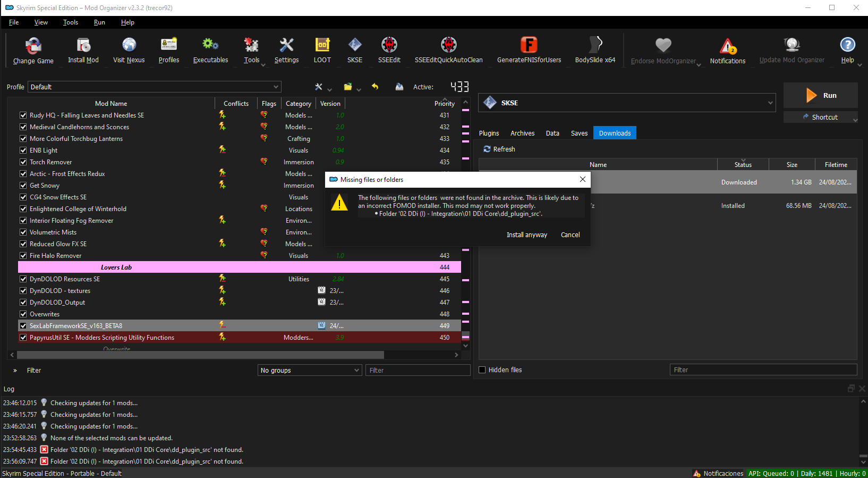Launch SSEEditQuickAutoClean from toolbar
Image resolution: width=868 pixels, height=478 pixels.
tap(449, 51)
